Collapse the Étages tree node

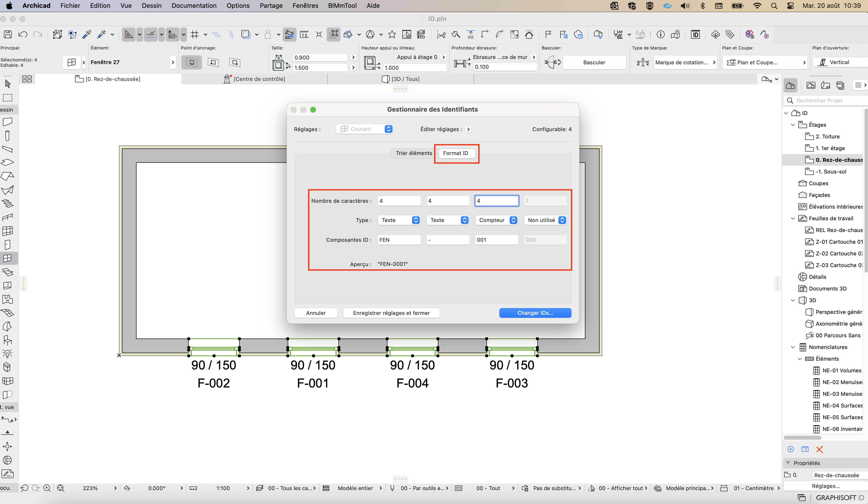click(793, 125)
